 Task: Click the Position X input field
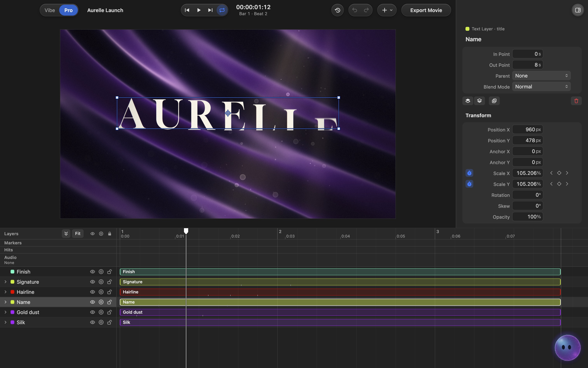[528, 129]
